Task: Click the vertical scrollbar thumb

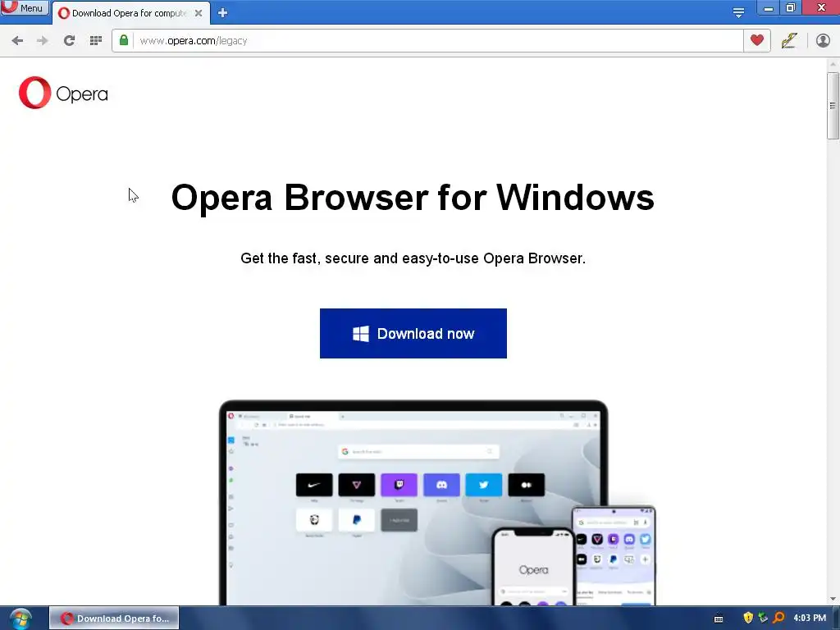Action: coord(833,106)
